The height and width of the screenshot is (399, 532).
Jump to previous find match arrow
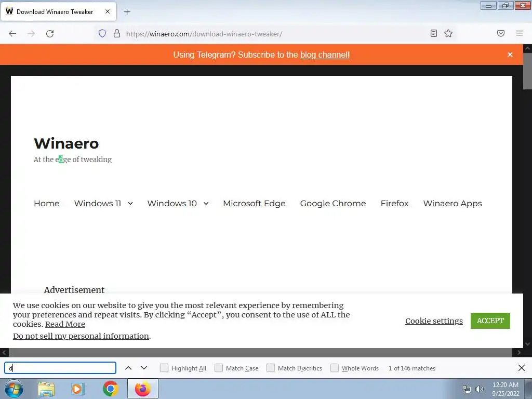click(x=128, y=368)
